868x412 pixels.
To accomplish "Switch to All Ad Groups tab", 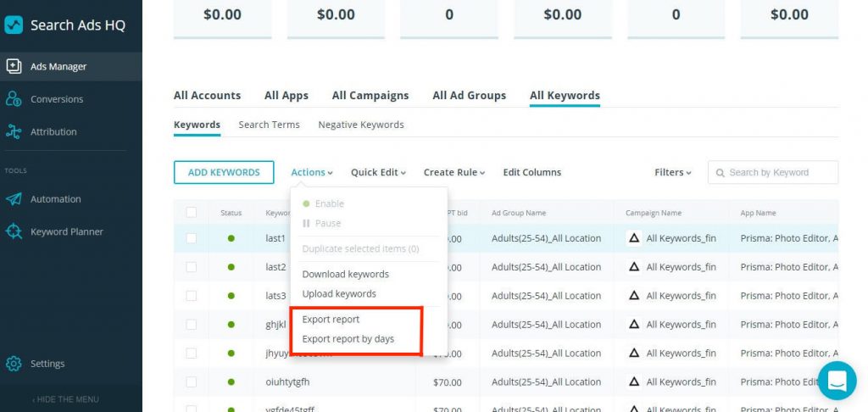I will [x=470, y=95].
